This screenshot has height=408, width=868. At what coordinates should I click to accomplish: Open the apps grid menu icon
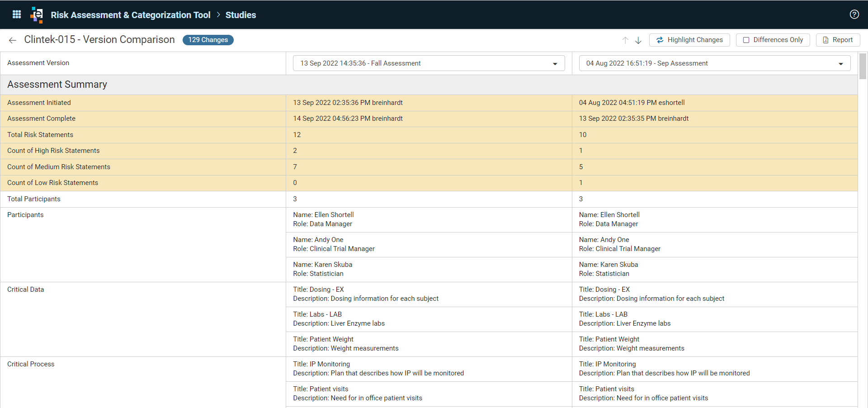[17, 14]
